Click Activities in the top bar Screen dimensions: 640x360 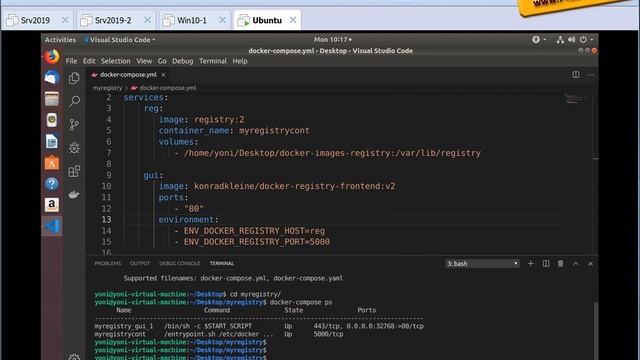click(60, 40)
